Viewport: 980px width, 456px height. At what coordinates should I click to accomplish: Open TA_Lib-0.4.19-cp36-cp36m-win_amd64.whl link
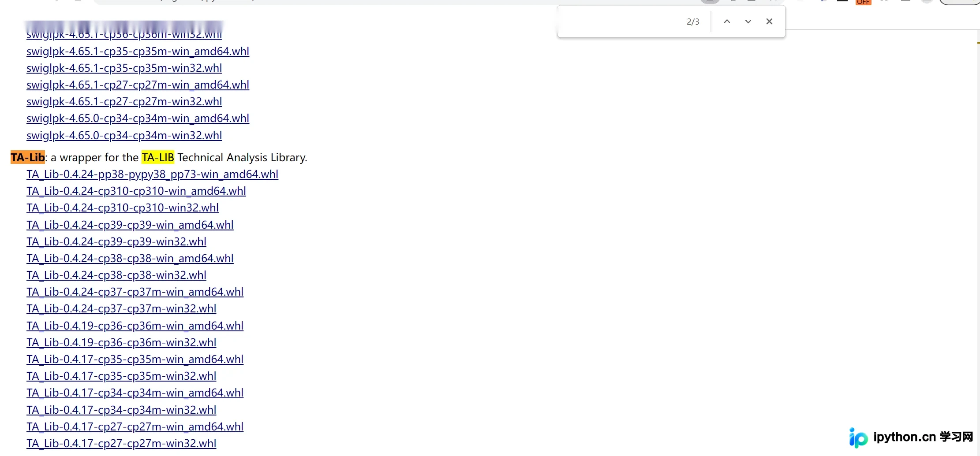[x=135, y=326]
